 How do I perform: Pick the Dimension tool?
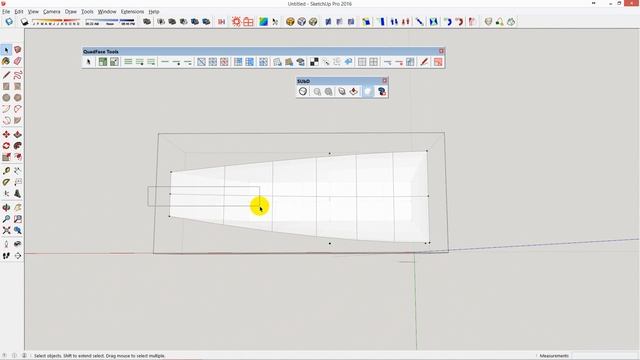(x=18, y=171)
